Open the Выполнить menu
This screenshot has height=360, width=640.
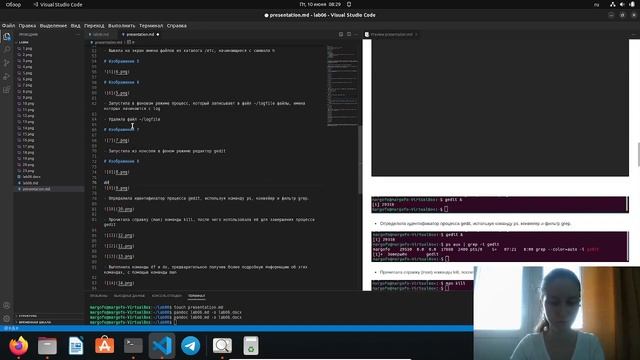pos(122,25)
